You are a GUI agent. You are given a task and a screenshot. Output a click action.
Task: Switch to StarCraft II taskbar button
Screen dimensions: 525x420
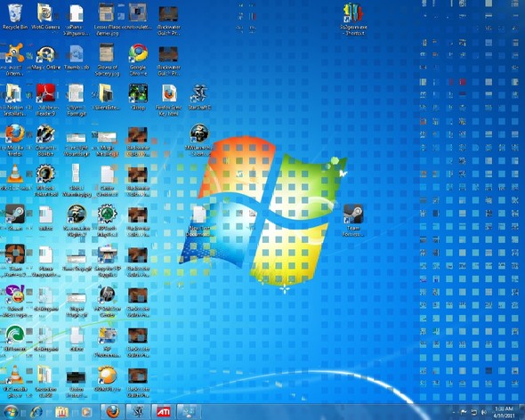coord(138,412)
